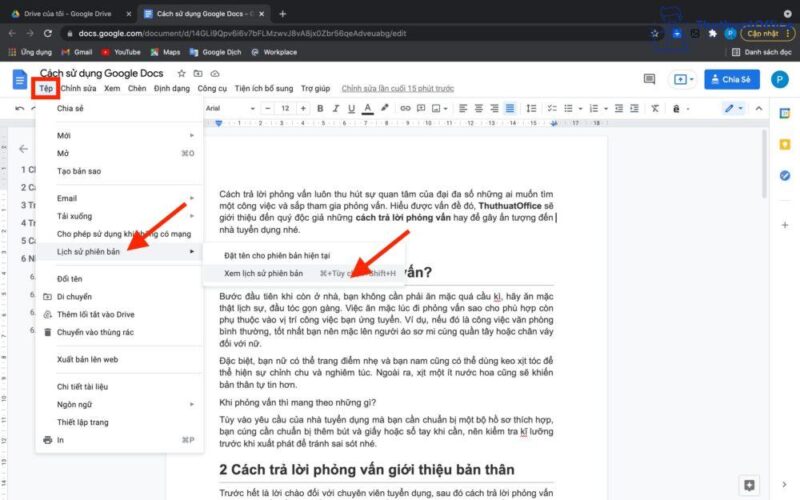Open the Định dạng menu
Image resolution: width=800 pixels, height=500 pixels.
click(172, 88)
